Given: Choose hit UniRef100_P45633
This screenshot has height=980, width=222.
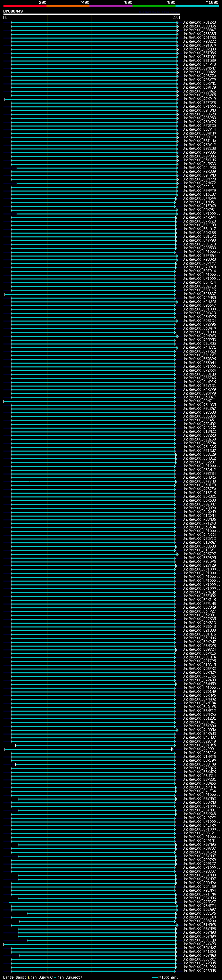Looking at the screenshot, I should coord(199,164).
